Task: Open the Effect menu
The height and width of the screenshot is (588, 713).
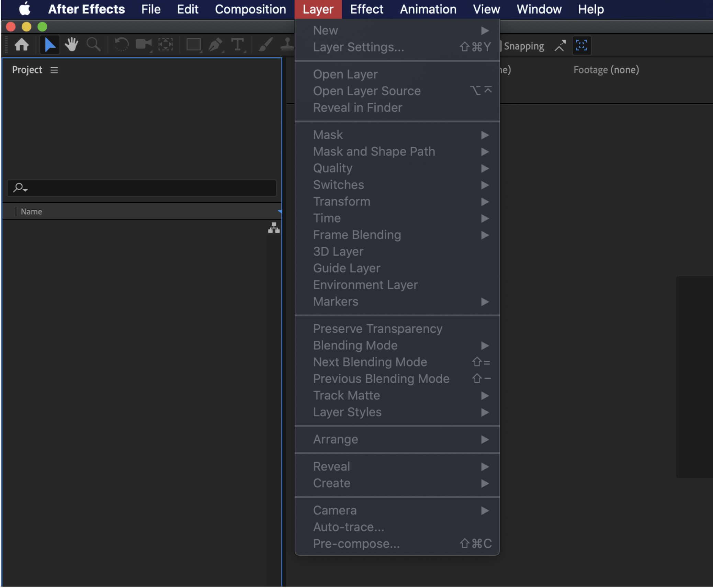Action: click(366, 9)
